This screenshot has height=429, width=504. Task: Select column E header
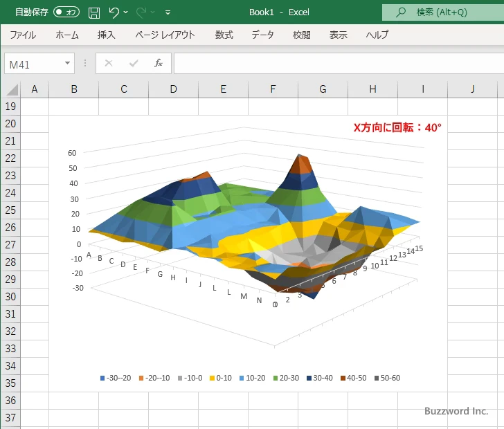[224, 89]
